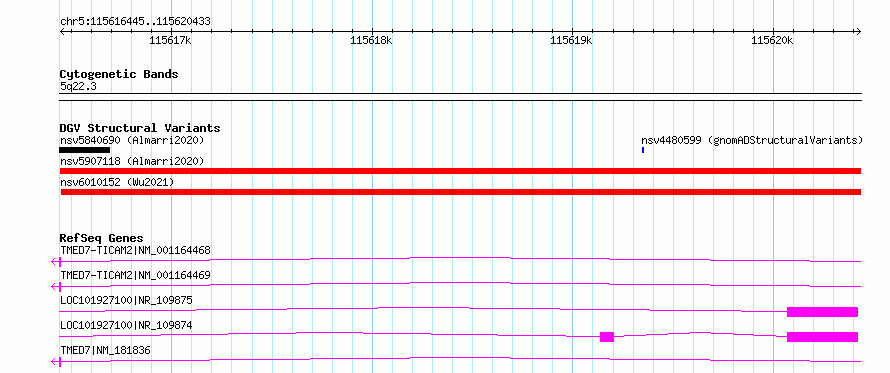Open variant label nsv5840690 (Almarri2020)
The height and width of the screenshot is (373, 890).
tap(132, 140)
